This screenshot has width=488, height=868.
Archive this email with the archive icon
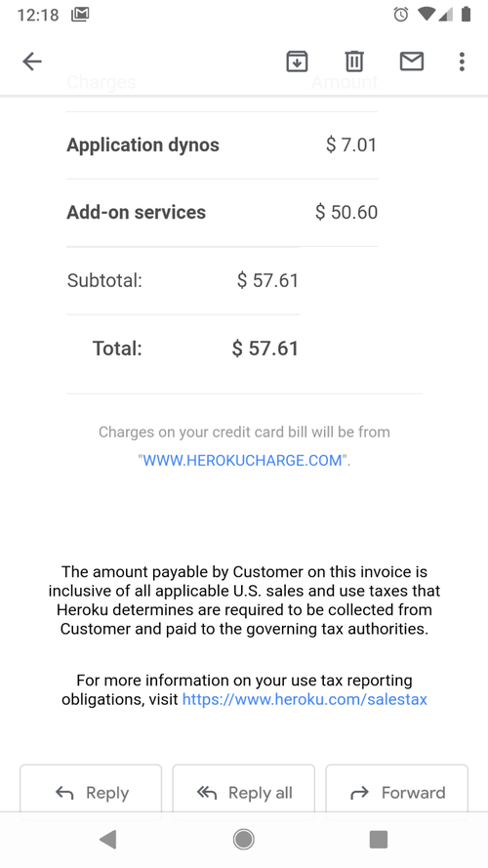pos(297,62)
